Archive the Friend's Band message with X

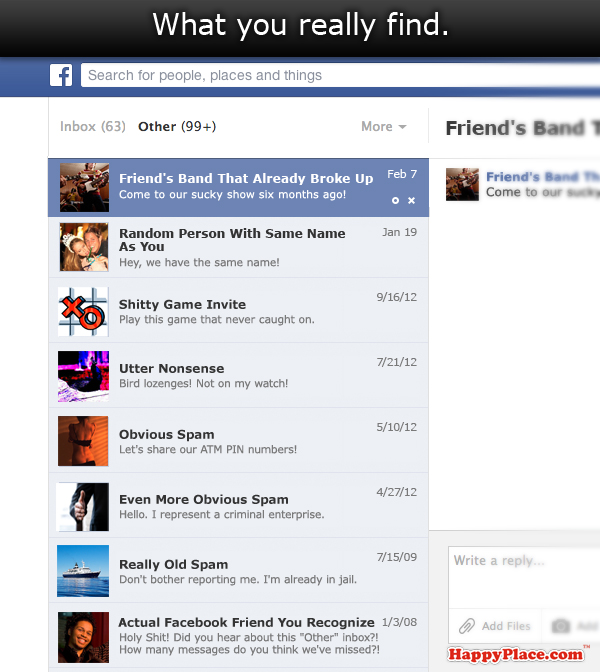point(411,200)
